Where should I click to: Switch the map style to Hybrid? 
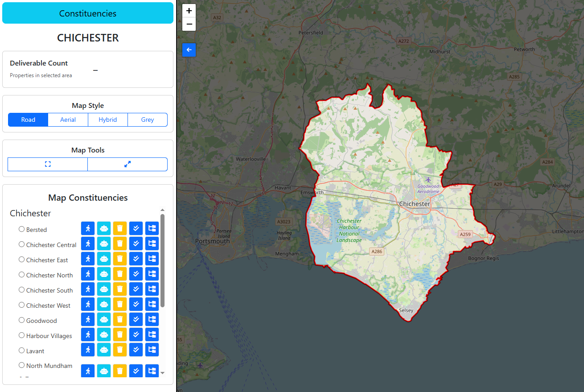tap(107, 120)
